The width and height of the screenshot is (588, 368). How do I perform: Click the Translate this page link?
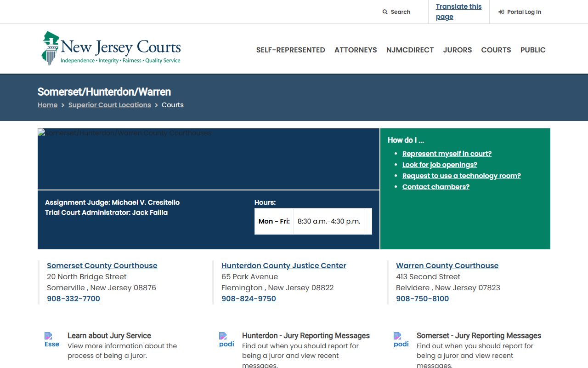(x=459, y=11)
